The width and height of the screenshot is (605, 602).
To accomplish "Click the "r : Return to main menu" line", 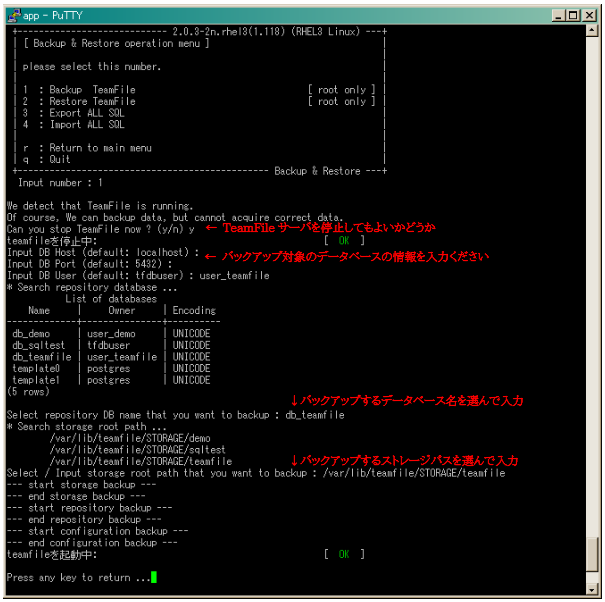I will 88,148.
